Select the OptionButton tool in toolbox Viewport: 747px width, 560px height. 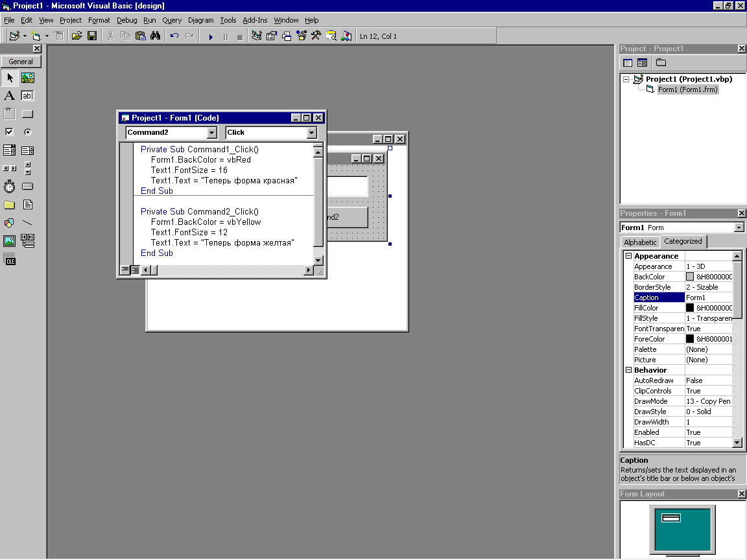(x=28, y=132)
